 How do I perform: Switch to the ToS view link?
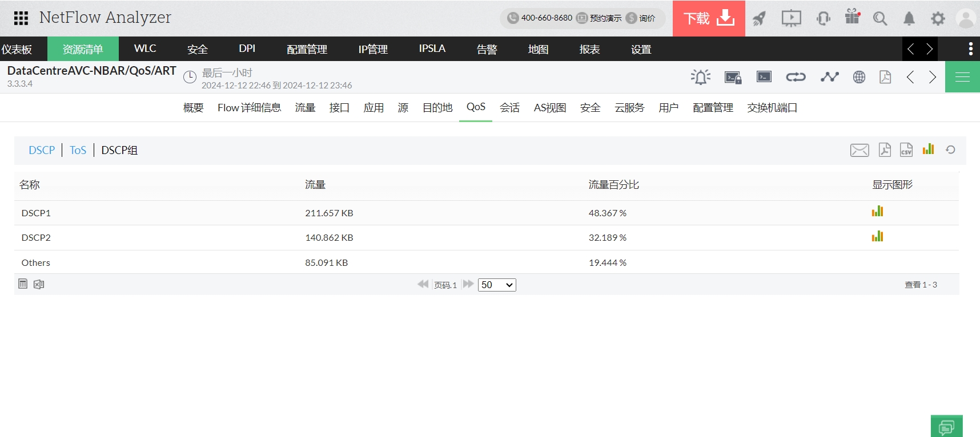78,151
